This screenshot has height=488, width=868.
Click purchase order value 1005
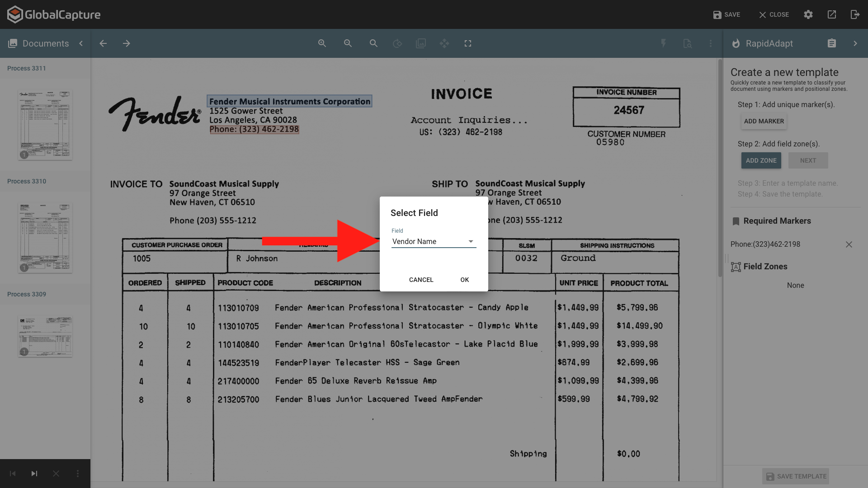142,258
